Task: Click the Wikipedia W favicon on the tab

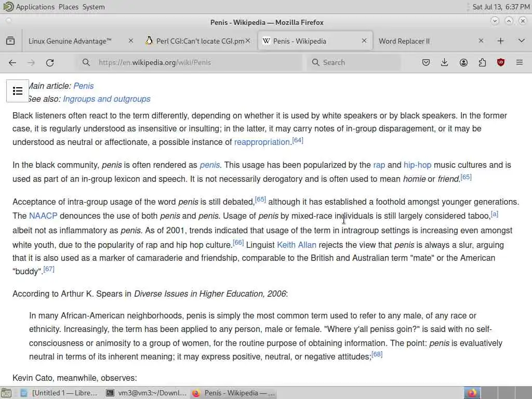Action: coord(267,41)
